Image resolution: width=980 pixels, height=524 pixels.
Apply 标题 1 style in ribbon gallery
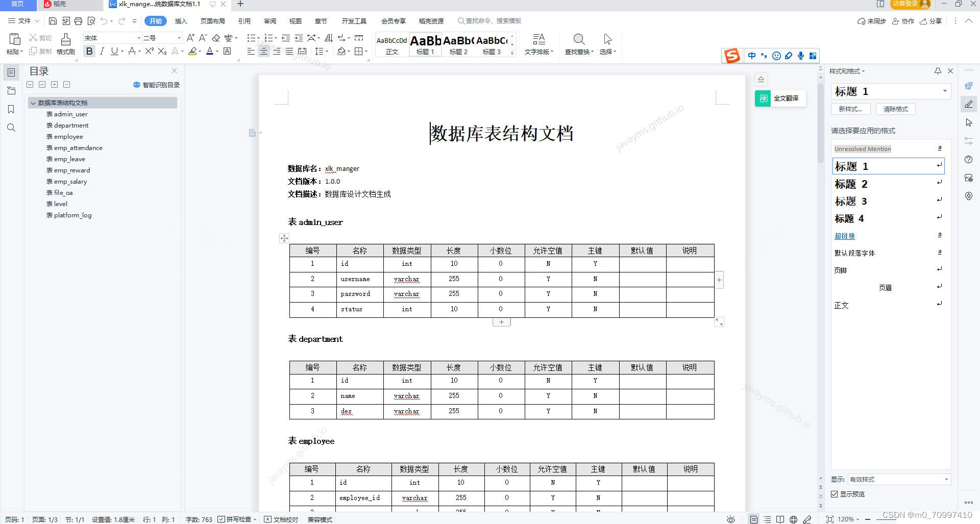coord(425,44)
